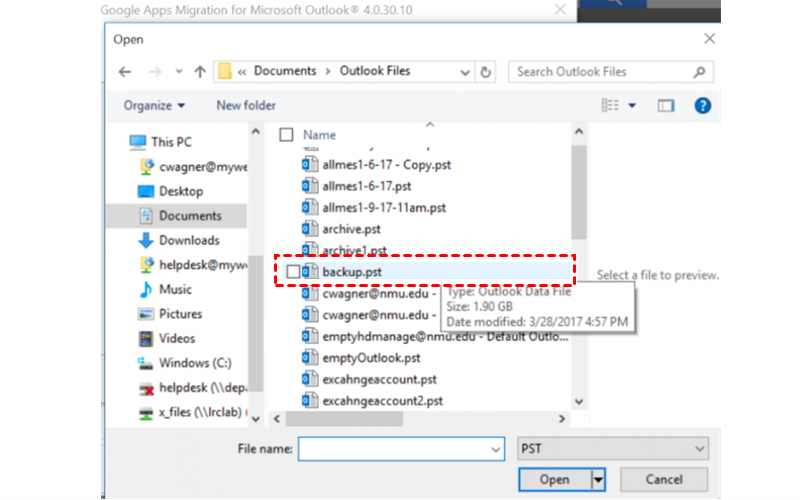Select the emptyhdmanage@nmu.edu data file
Screen dimensions: 800x500
point(445,337)
